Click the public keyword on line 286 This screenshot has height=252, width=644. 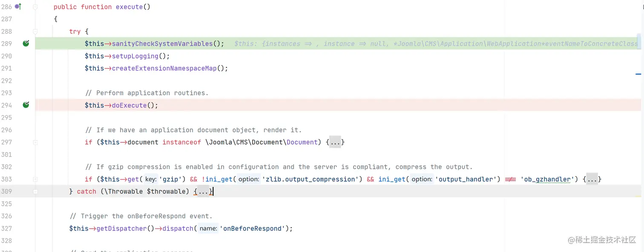(x=65, y=7)
